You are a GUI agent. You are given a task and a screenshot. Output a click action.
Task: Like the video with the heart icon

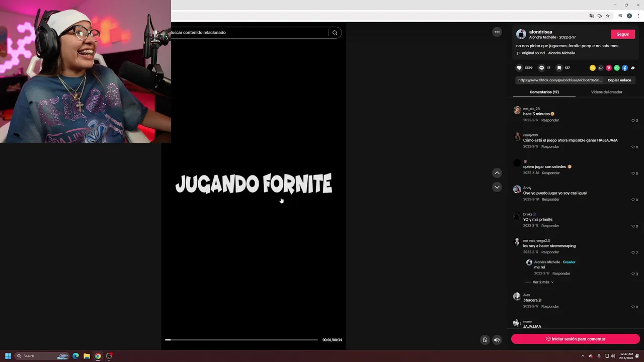click(519, 68)
